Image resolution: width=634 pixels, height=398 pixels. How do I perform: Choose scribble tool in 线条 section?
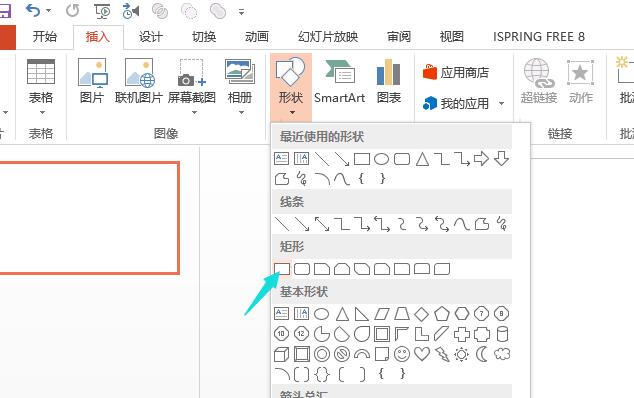[x=502, y=224]
